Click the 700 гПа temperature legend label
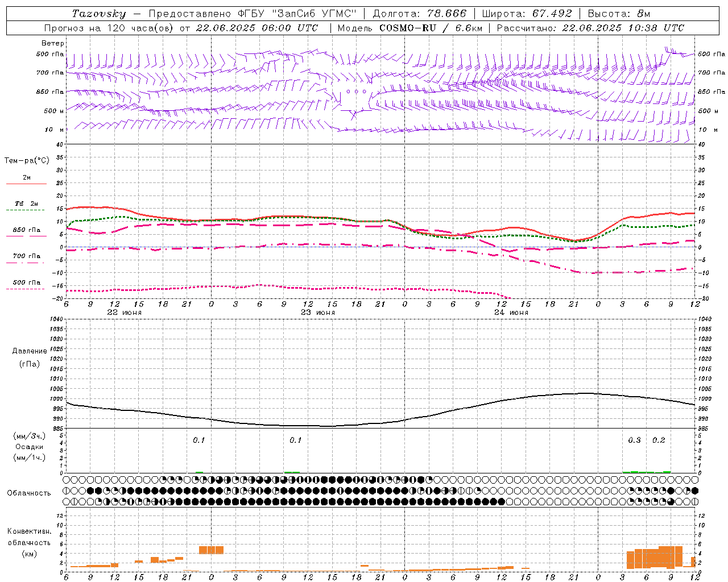 point(27,256)
